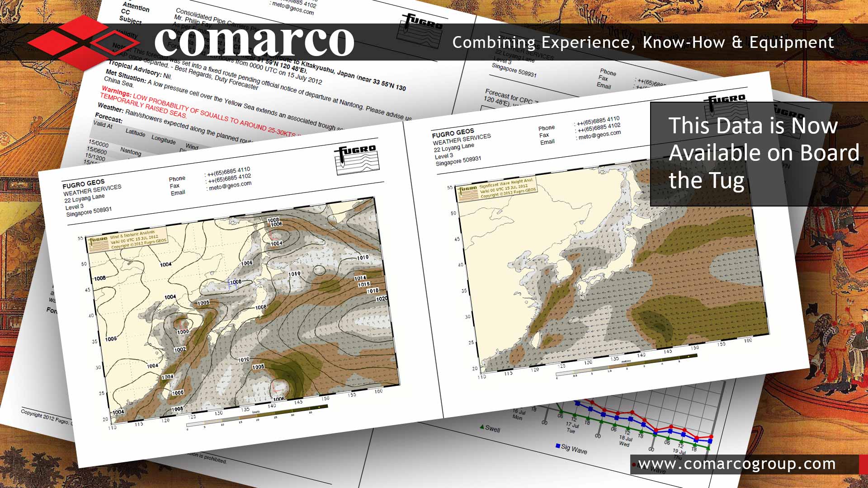Screen dimensions: 868x488
Task: Click 'FUGRO GEOS' heading on wave height page
Action: [453, 133]
